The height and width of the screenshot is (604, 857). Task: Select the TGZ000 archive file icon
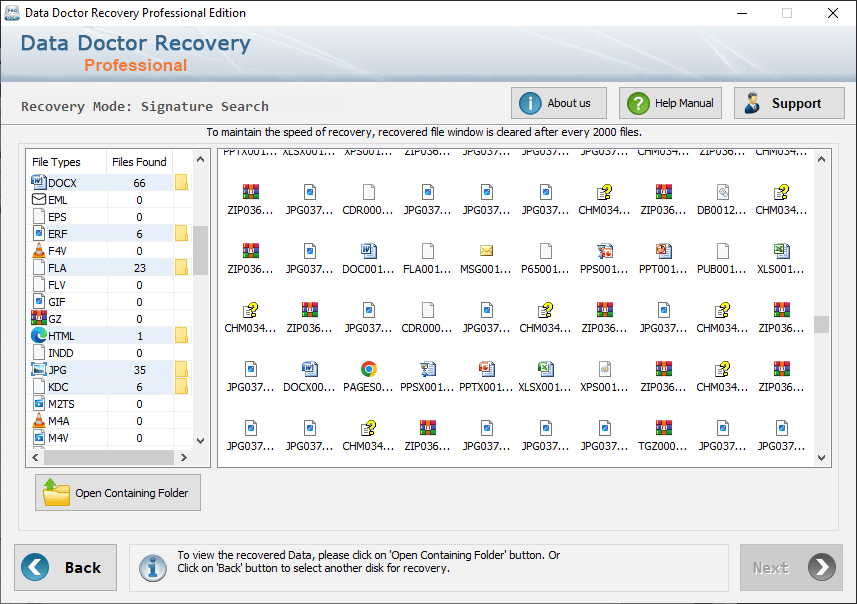pos(664,428)
